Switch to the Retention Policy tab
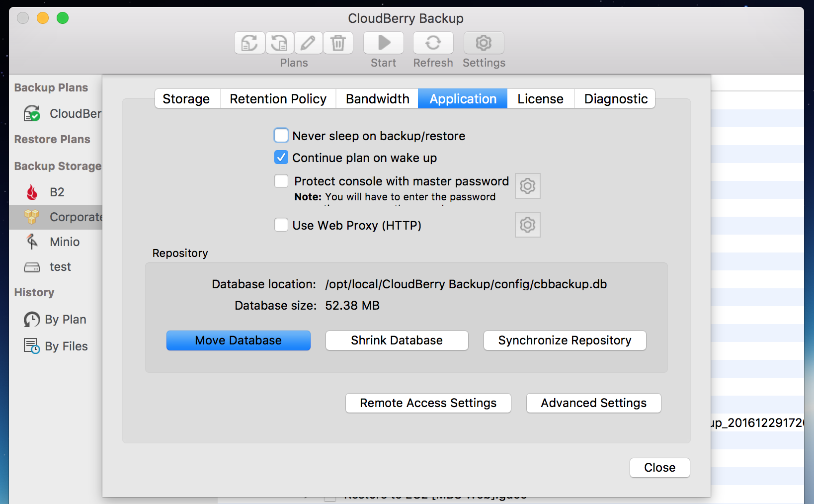 [278, 99]
